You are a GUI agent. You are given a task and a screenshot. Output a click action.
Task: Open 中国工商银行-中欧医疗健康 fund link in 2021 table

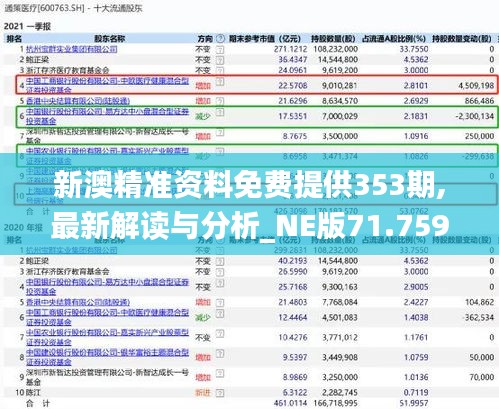[107, 85]
